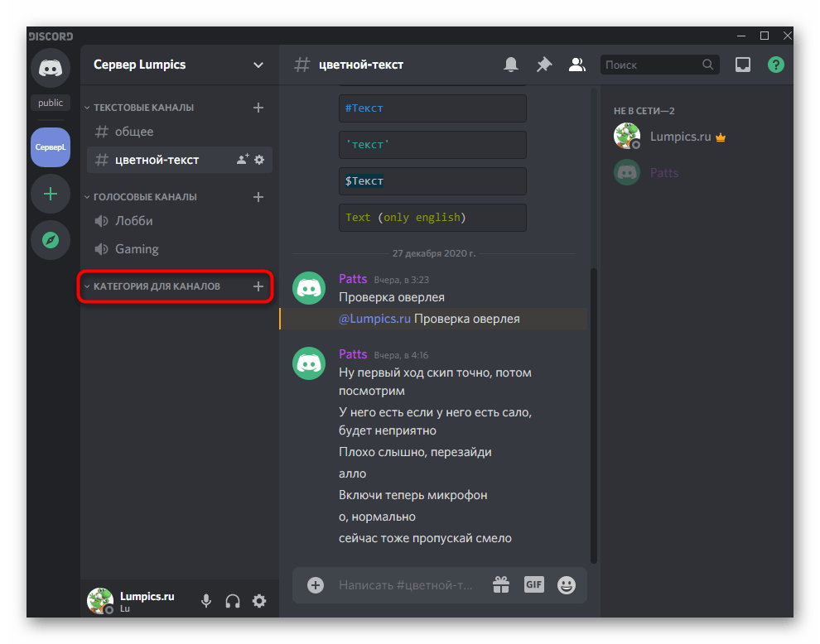This screenshot has height=644, width=820.
Task: Click the public folder label
Action: 51,103
